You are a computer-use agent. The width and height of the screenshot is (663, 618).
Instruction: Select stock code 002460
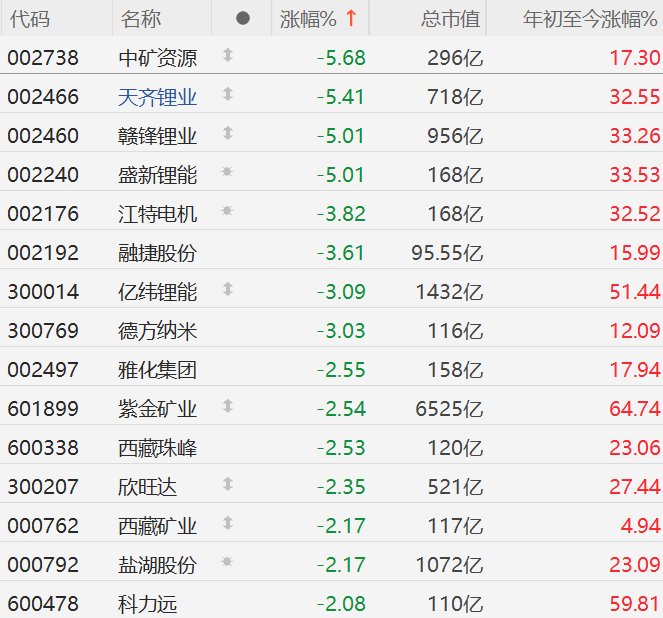click(43, 136)
